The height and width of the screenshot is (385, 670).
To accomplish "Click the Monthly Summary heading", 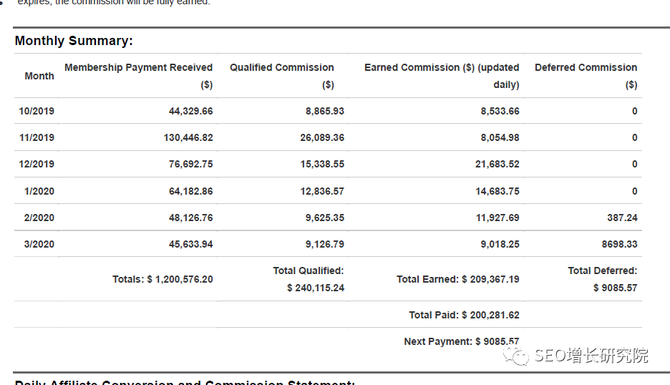I will pyautogui.click(x=74, y=41).
